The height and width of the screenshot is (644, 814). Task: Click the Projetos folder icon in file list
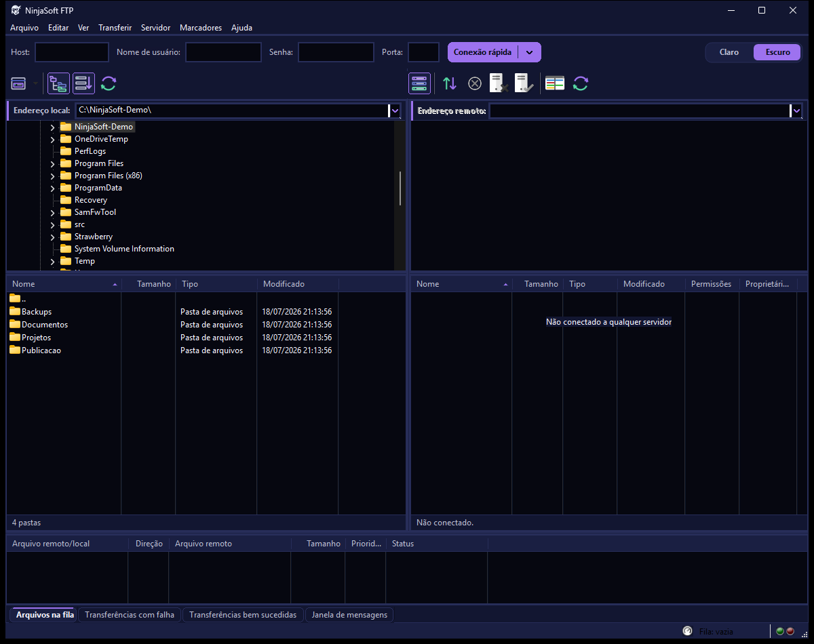coord(15,337)
